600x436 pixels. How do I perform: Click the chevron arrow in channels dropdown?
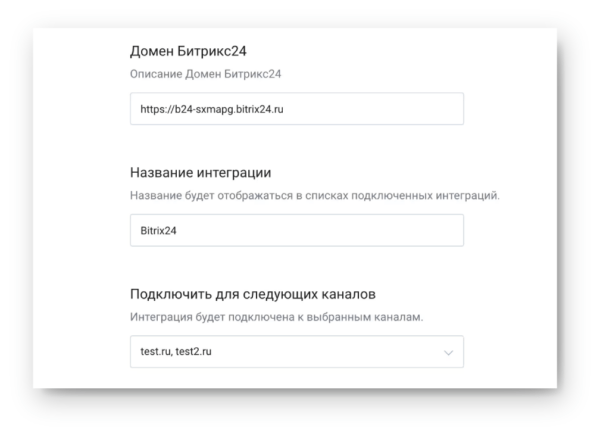click(x=448, y=353)
